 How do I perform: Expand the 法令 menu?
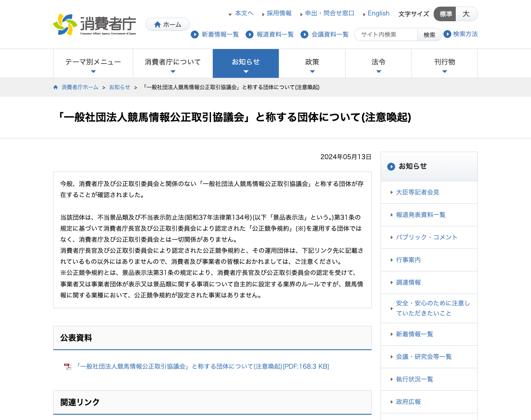[x=379, y=64]
